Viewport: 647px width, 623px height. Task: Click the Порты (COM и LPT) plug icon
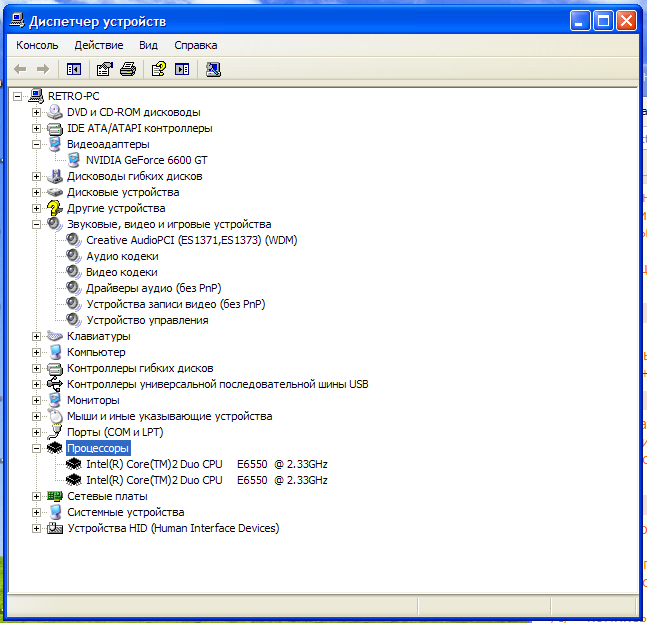(x=54, y=432)
